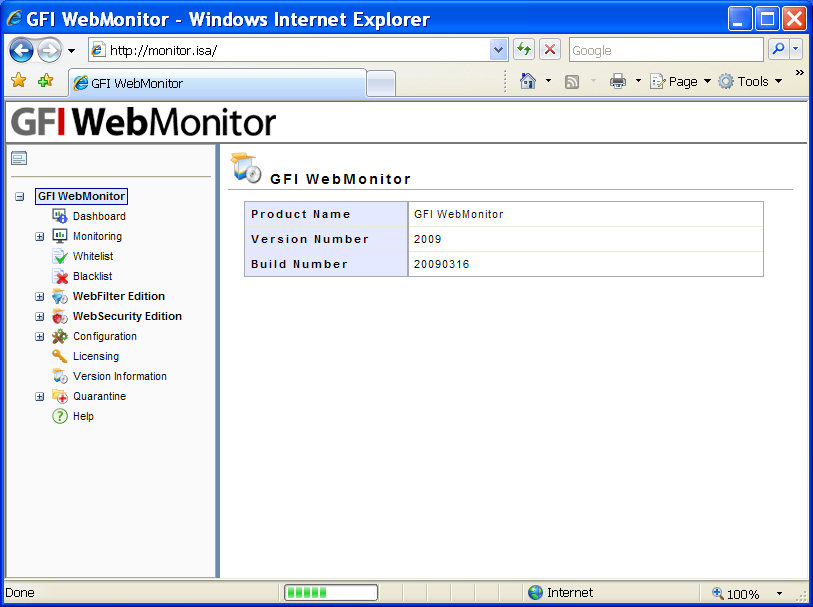Expand the Monitoring tree node
The height and width of the screenshot is (607, 813).
tap(39, 236)
